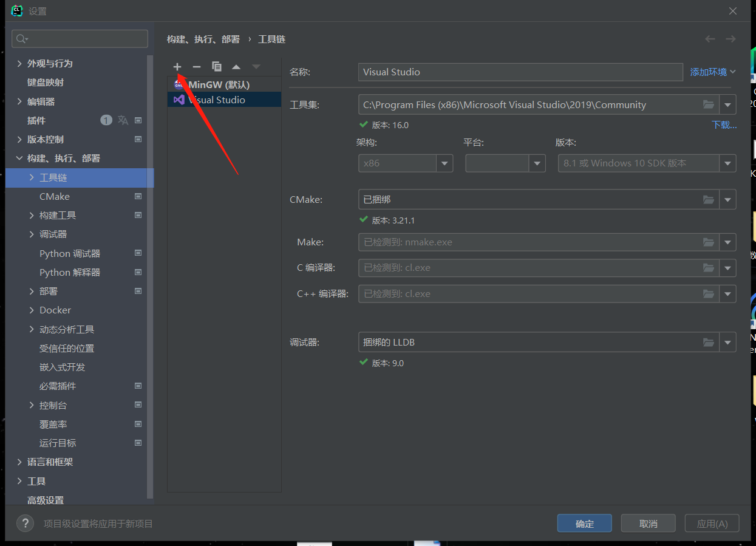Expand 语言和框架 settings section
This screenshot has height=546, width=756.
(x=19, y=462)
